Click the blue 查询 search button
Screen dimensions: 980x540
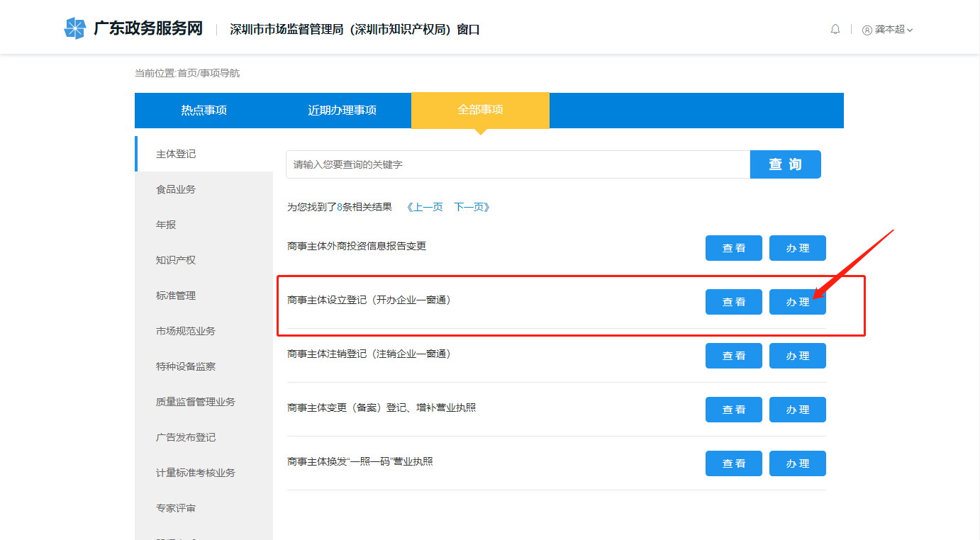[x=785, y=164]
